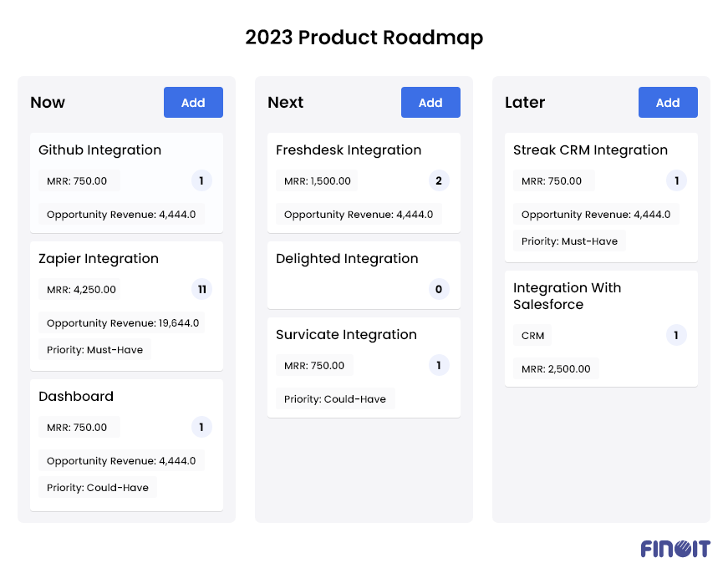Expand the Streak CRM Integration card details
Viewport: 728px width, 573px height.
(x=590, y=150)
